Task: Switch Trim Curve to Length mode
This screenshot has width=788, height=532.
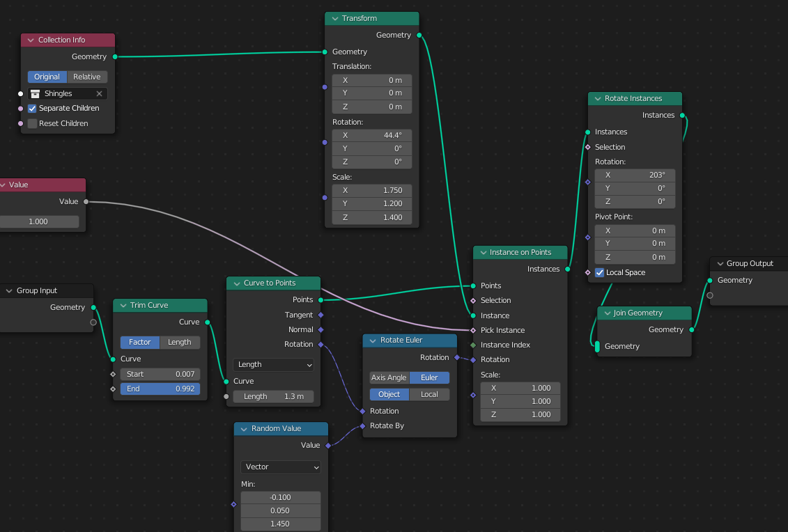Action: [x=180, y=342]
